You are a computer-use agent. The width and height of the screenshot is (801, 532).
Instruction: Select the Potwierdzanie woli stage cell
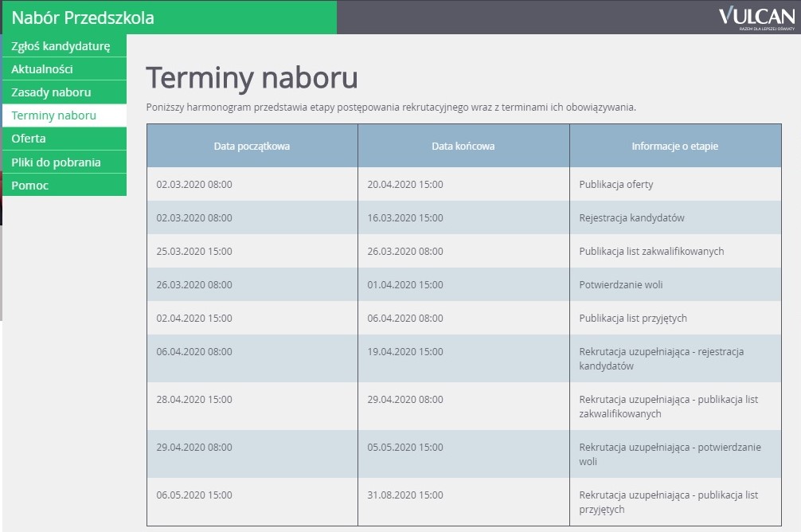(x=621, y=285)
